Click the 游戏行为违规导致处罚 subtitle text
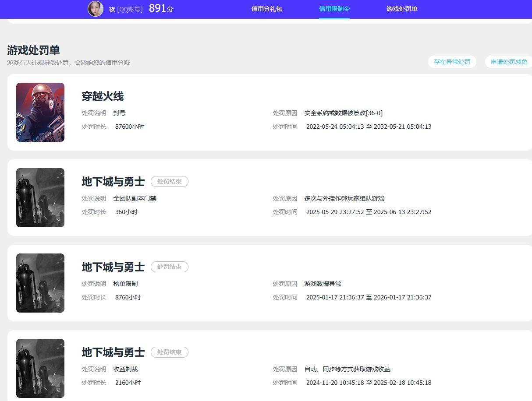532x401 pixels. point(69,63)
